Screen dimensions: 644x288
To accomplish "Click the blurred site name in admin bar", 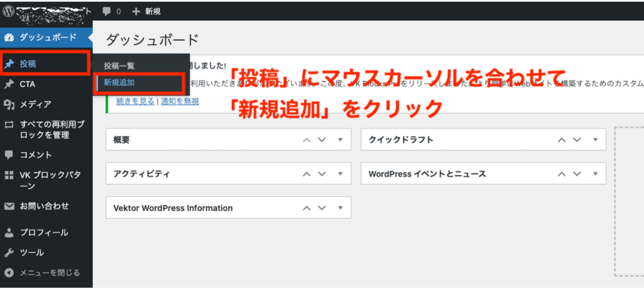I will pyautogui.click(x=52, y=14).
